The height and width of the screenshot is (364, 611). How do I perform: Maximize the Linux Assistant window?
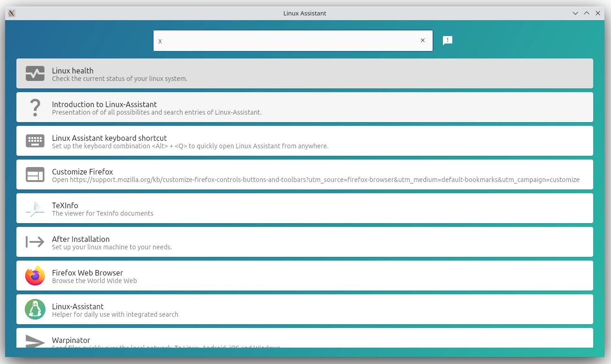pyautogui.click(x=587, y=13)
